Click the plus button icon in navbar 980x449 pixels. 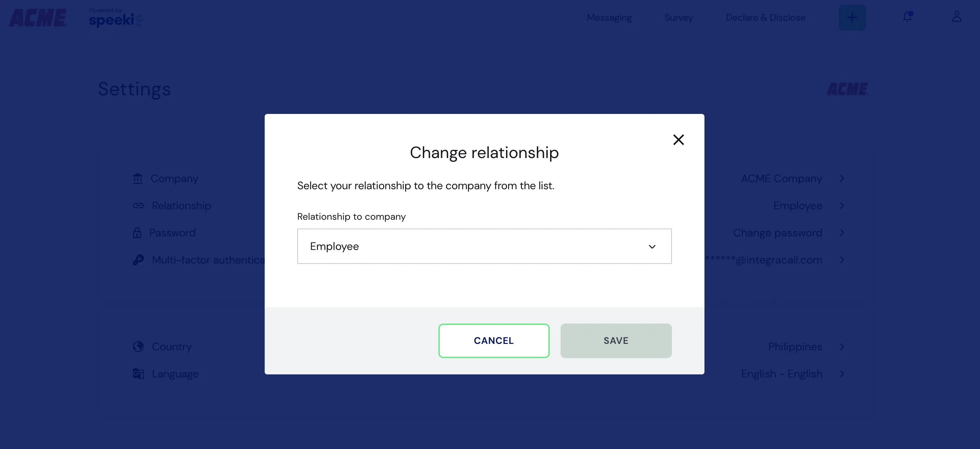(852, 18)
